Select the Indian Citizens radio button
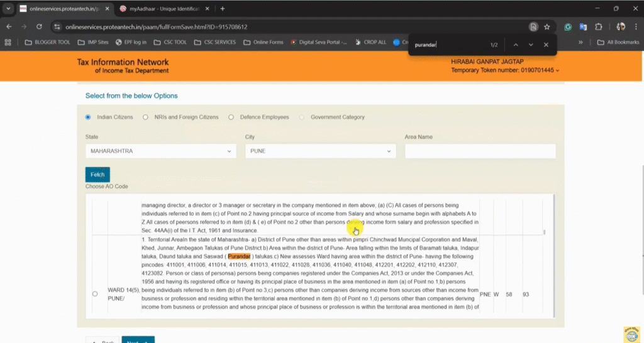Viewport: 644px width, 343px height. pos(88,117)
